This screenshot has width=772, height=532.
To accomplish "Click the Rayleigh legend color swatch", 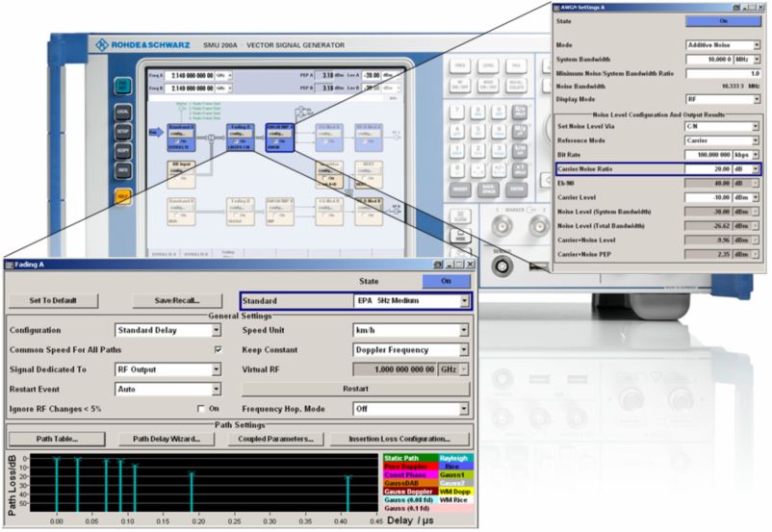I will click(x=456, y=458).
